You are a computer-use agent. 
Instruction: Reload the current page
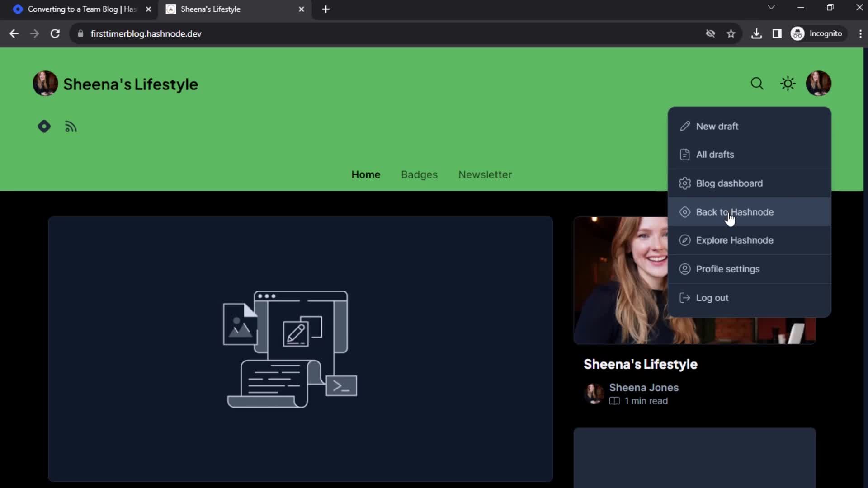click(55, 34)
